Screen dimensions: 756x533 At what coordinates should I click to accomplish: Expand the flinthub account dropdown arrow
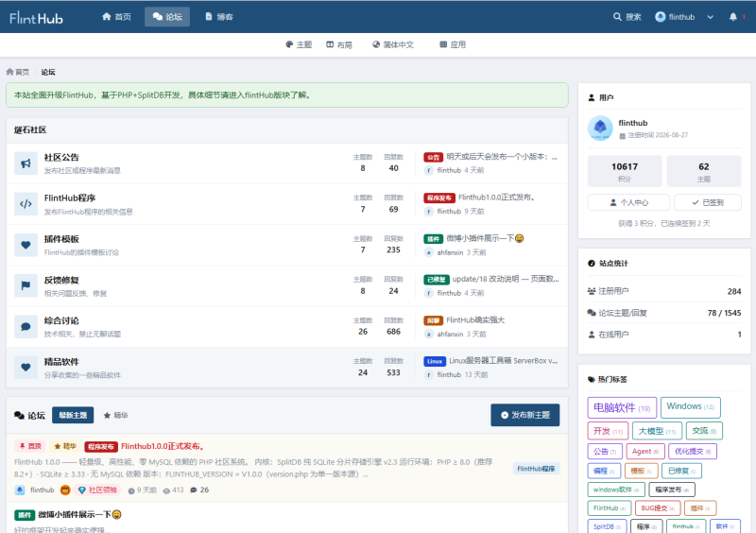tap(711, 17)
